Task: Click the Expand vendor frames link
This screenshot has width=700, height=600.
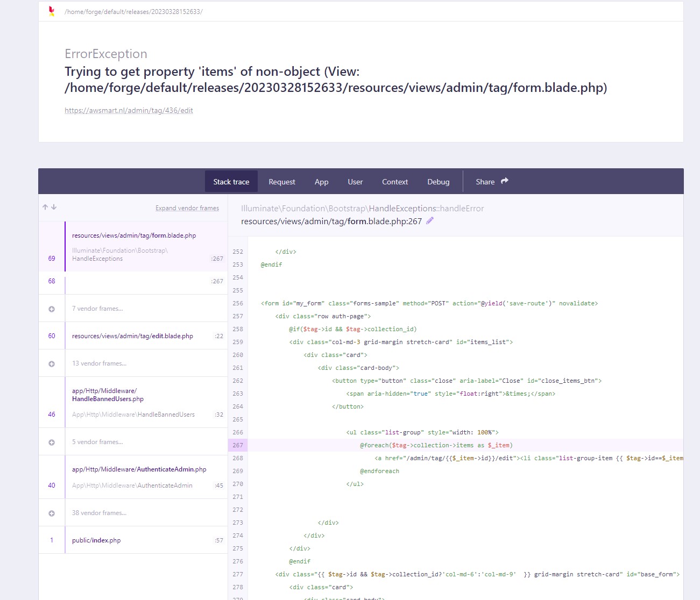Action: 187,208
